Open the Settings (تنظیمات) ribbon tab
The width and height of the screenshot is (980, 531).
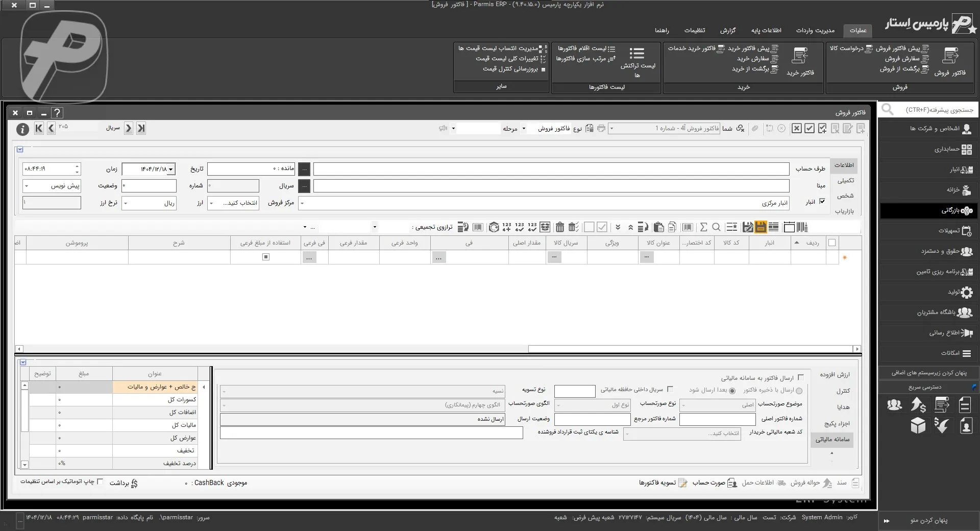[x=695, y=31]
